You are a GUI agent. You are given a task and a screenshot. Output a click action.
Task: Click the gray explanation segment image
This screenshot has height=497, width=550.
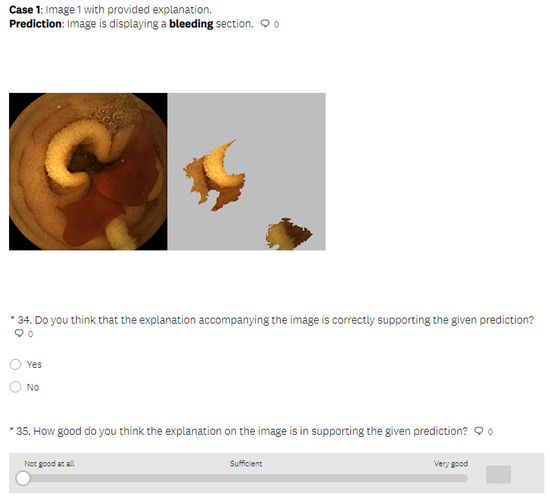pos(247,172)
